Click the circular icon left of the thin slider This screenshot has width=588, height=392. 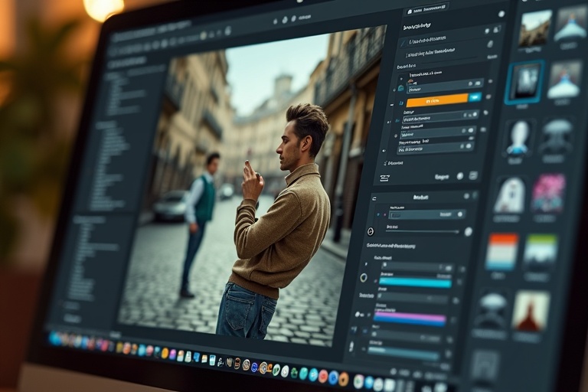pyautogui.click(x=371, y=230)
